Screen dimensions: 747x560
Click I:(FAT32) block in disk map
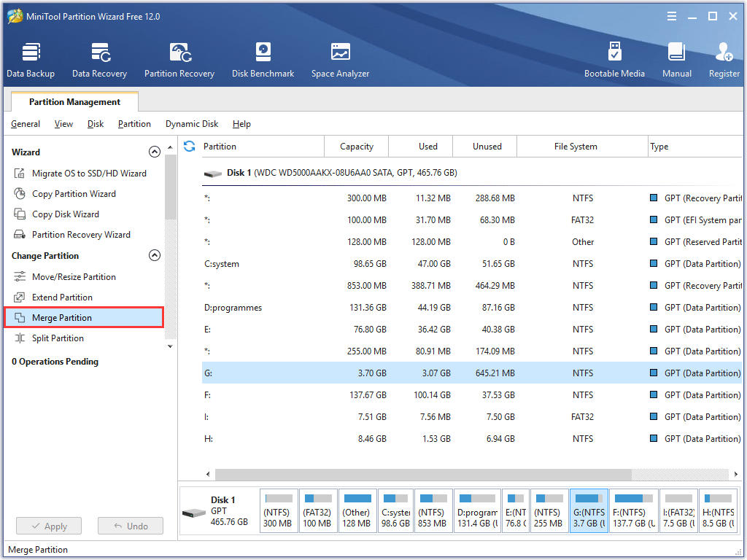(x=679, y=511)
